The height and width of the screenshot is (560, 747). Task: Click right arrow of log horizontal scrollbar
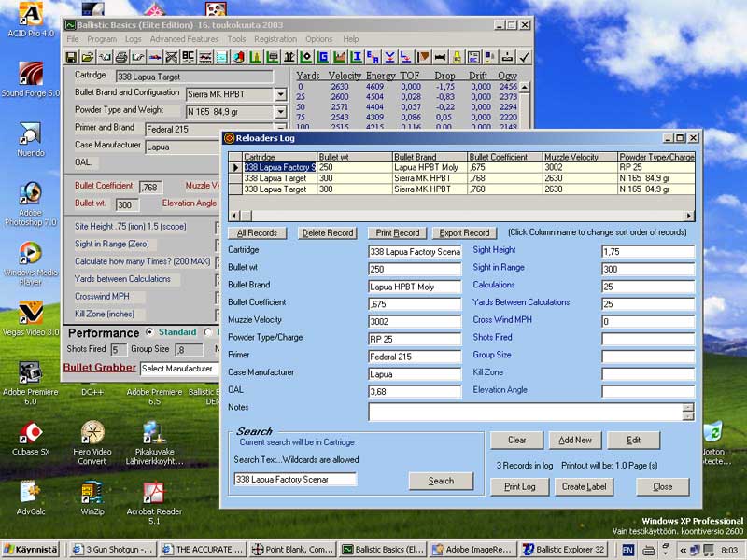coord(689,216)
